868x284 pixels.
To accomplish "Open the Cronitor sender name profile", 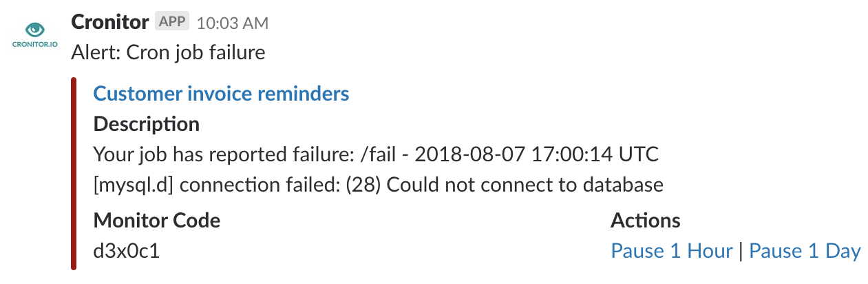I will [109, 22].
